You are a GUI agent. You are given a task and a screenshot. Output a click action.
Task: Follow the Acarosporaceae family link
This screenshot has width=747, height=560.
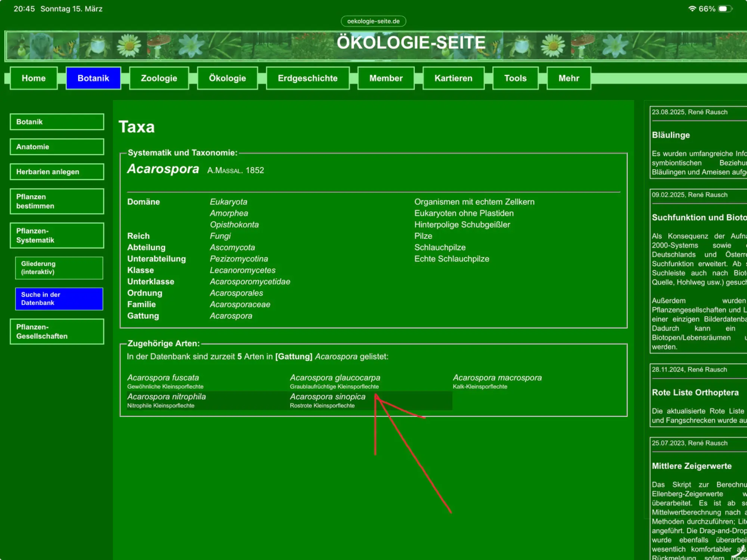pyautogui.click(x=240, y=305)
